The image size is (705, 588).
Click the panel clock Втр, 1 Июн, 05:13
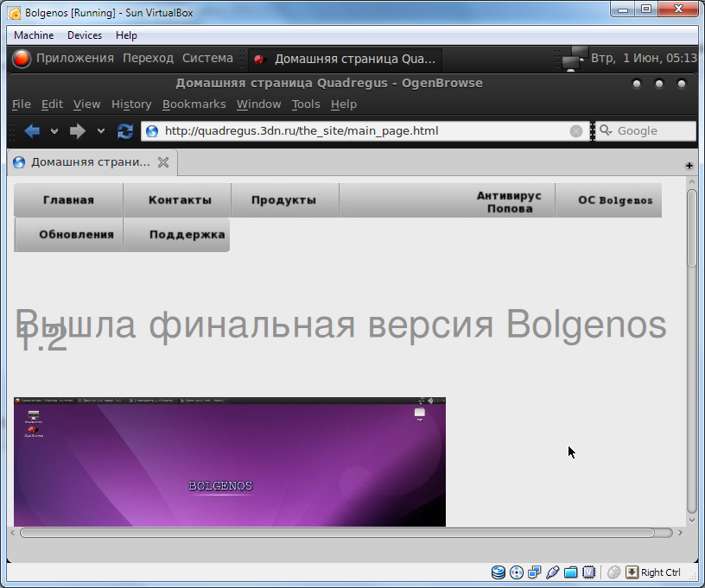pyautogui.click(x=644, y=59)
